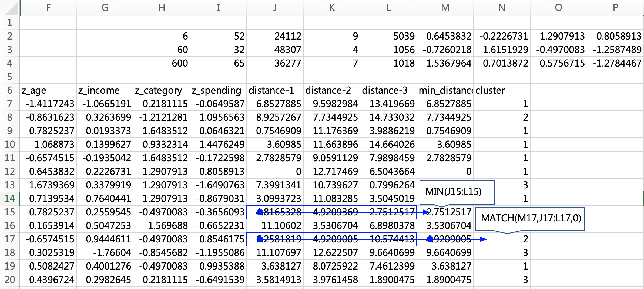Select the cell with value 0.2982645
644x289 pixels.
[x=105, y=280]
